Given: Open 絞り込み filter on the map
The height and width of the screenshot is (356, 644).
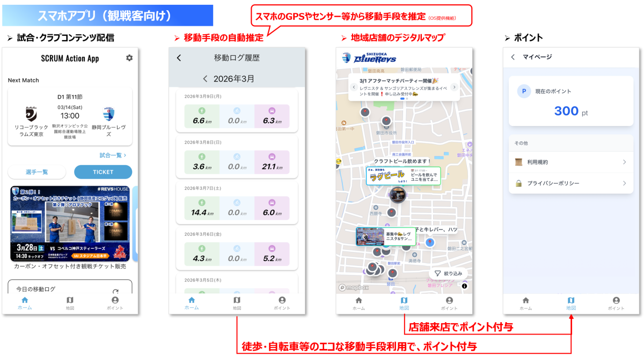Looking at the screenshot, I should click(448, 273).
